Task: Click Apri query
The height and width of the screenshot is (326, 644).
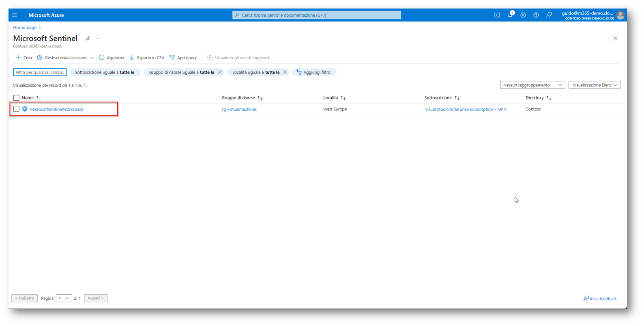Action: tap(183, 58)
